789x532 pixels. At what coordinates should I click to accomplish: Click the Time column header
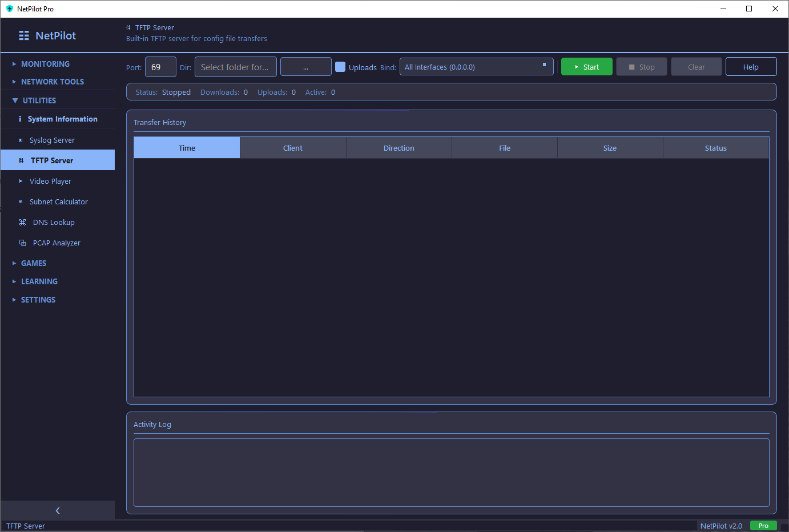click(187, 147)
